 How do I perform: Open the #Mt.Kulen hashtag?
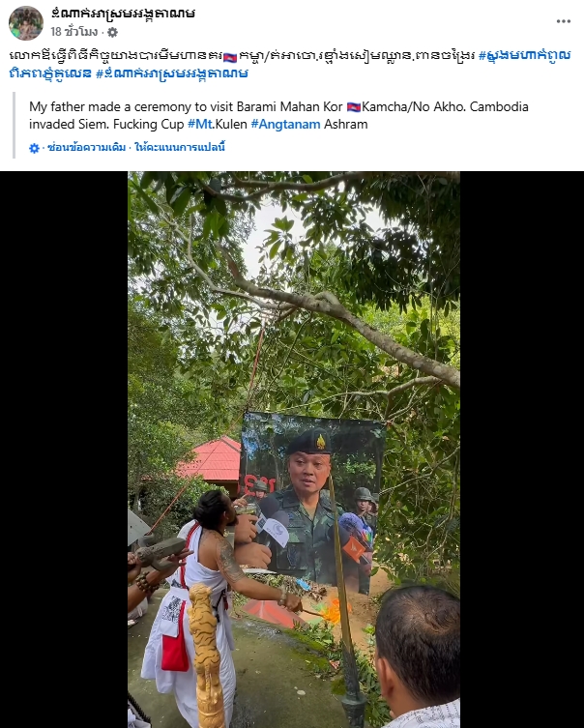tap(218, 125)
